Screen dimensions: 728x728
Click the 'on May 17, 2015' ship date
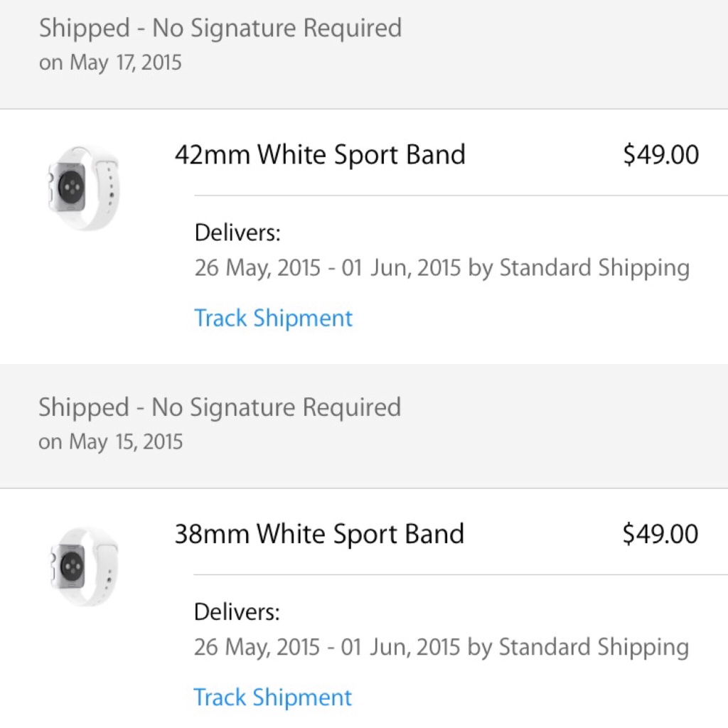pyautogui.click(x=110, y=63)
